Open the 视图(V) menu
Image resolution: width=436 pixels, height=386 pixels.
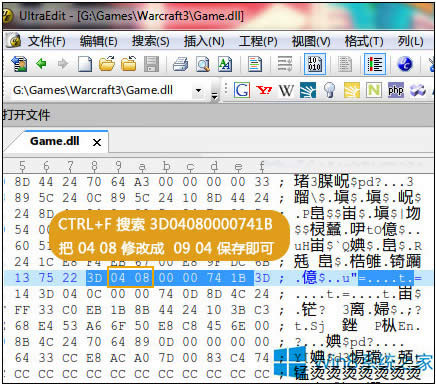pos(311,41)
